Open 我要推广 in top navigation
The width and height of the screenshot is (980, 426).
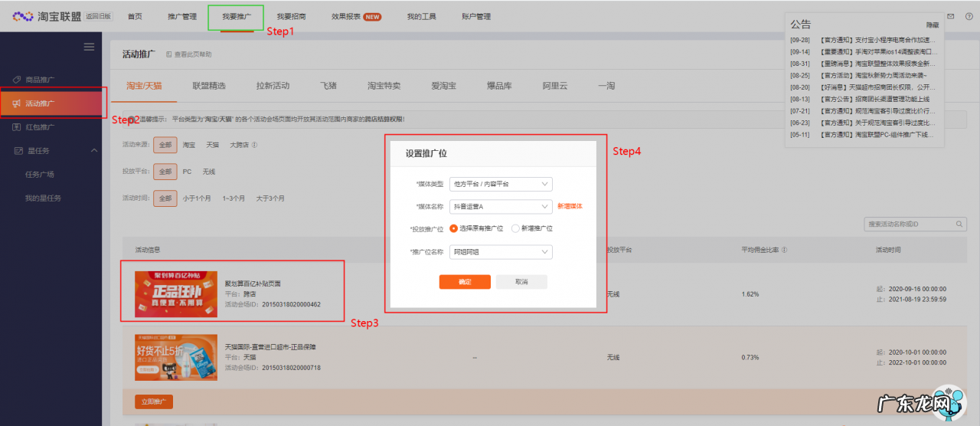point(236,16)
